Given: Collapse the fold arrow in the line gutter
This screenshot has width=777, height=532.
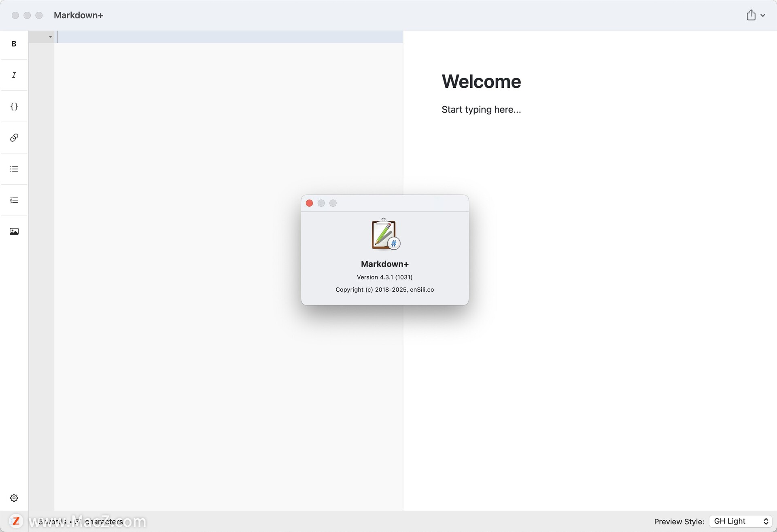Looking at the screenshot, I should (x=50, y=37).
